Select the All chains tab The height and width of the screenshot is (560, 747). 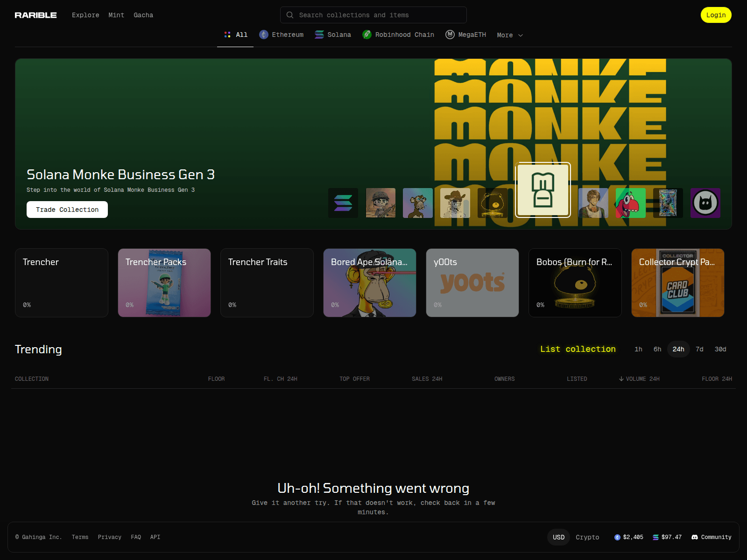(x=235, y=35)
